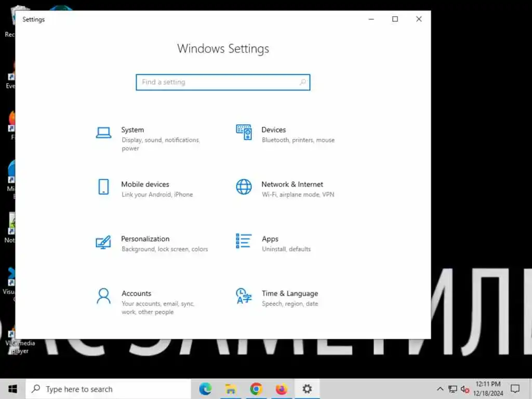The height and width of the screenshot is (399, 532).
Task: Open the Network & Internet label
Action: 292,184
